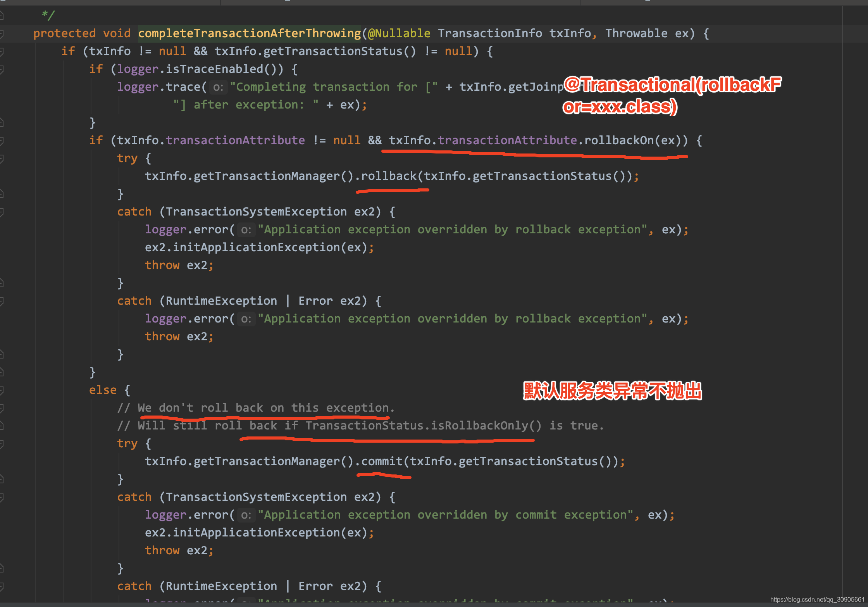Click the 'o:' parameter hint in logger.trace
Screen dimensions: 868x607
[218, 87]
